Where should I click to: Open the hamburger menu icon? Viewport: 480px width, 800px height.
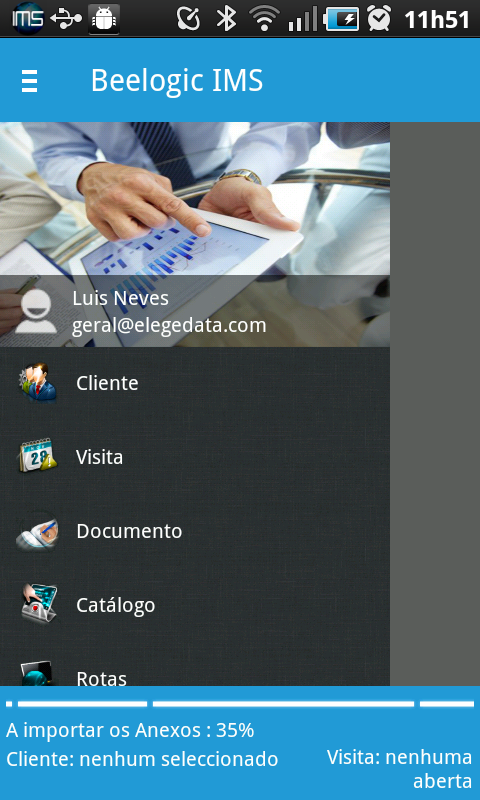30,81
